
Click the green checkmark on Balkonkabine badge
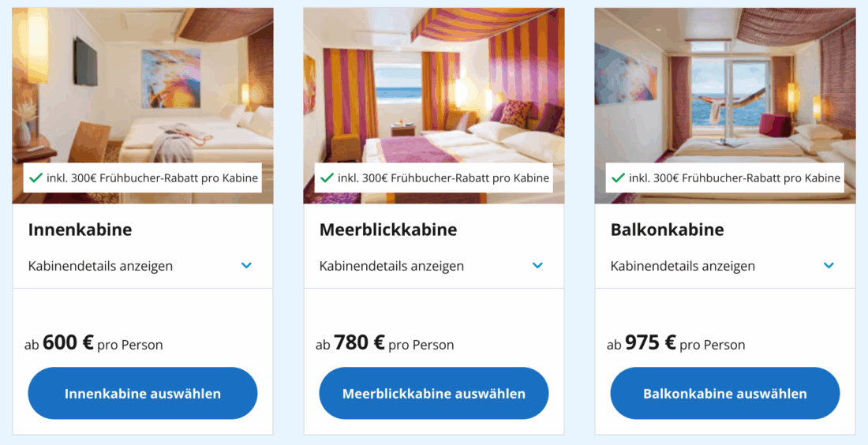coord(618,178)
